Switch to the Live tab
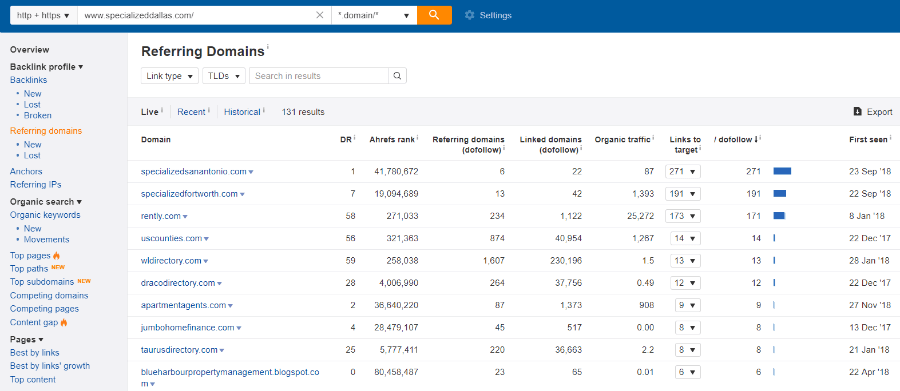The width and height of the screenshot is (900, 391). [149, 112]
